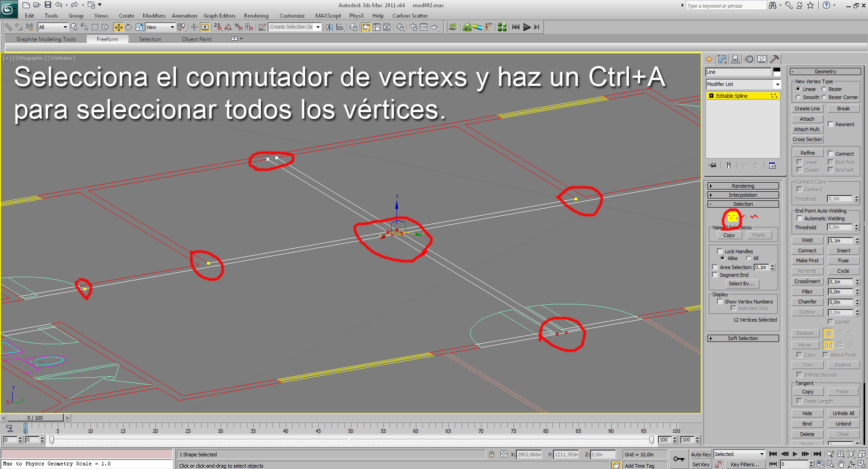This screenshot has height=469, width=868.
Task: Open the Motion command panel tab
Action: [x=749, y=59]
